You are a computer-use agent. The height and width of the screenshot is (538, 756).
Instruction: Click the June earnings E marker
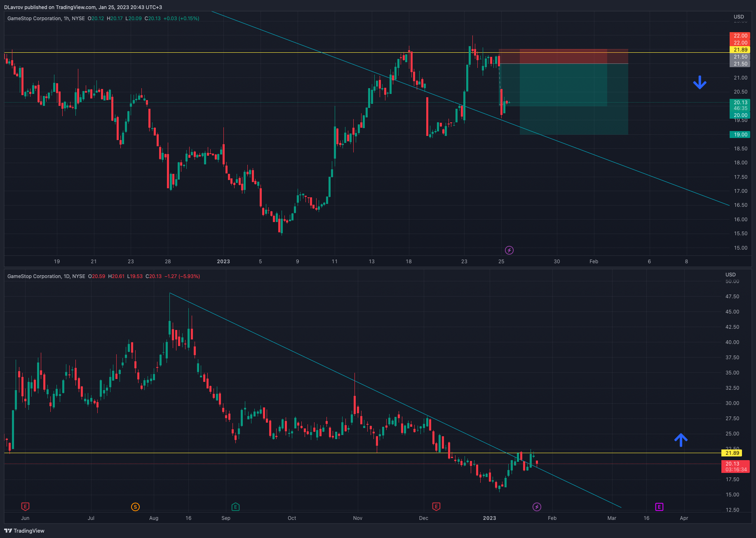click(25, 506)
